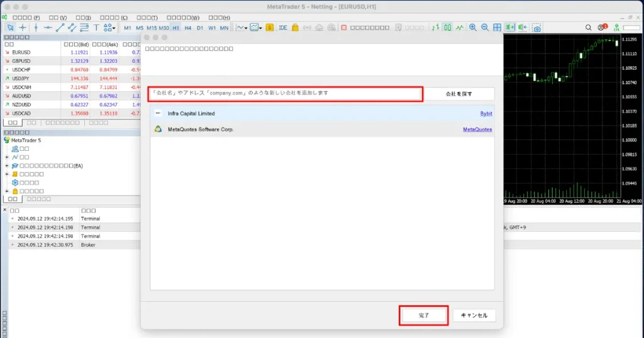
Task: Zoom out on the chart
Action: point(485,28)
